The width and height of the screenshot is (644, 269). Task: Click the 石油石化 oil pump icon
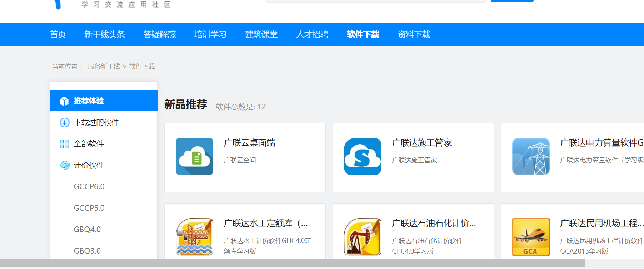coord(363,237)
